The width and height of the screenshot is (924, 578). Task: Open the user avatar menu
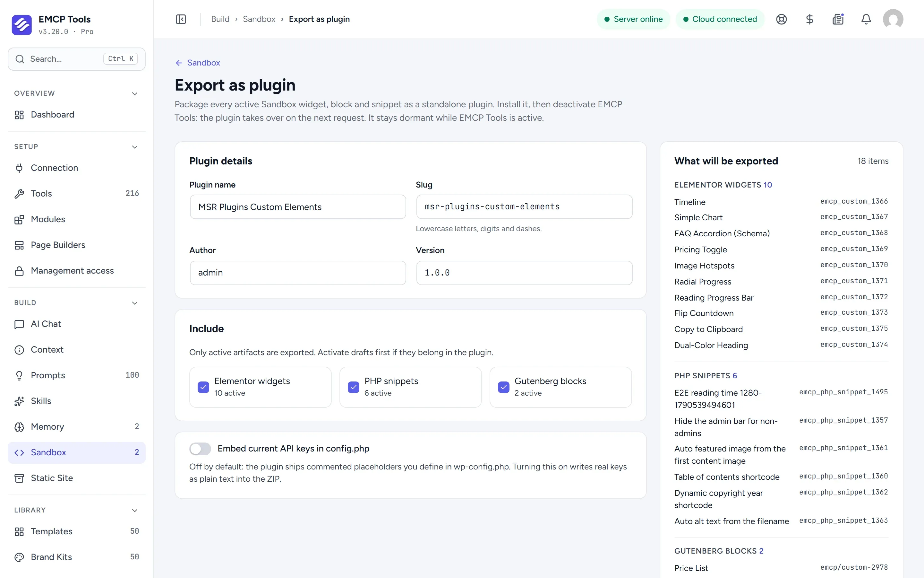click(893, 19)
